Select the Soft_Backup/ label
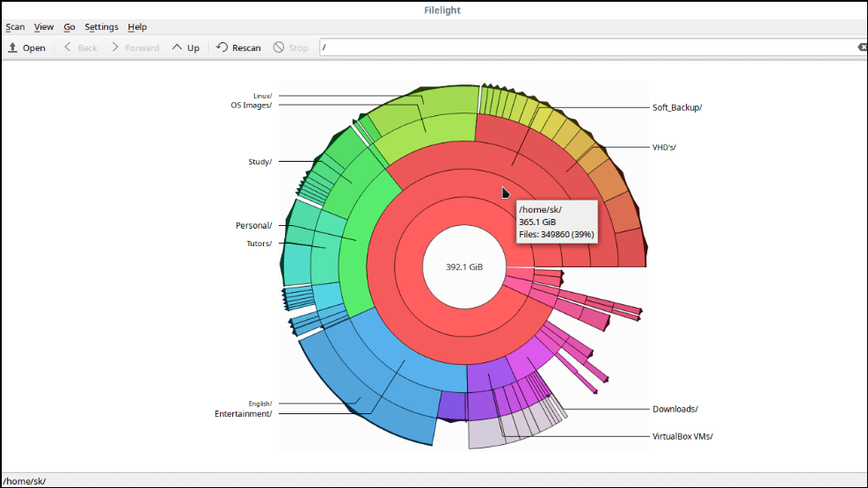 coord(677,107)
